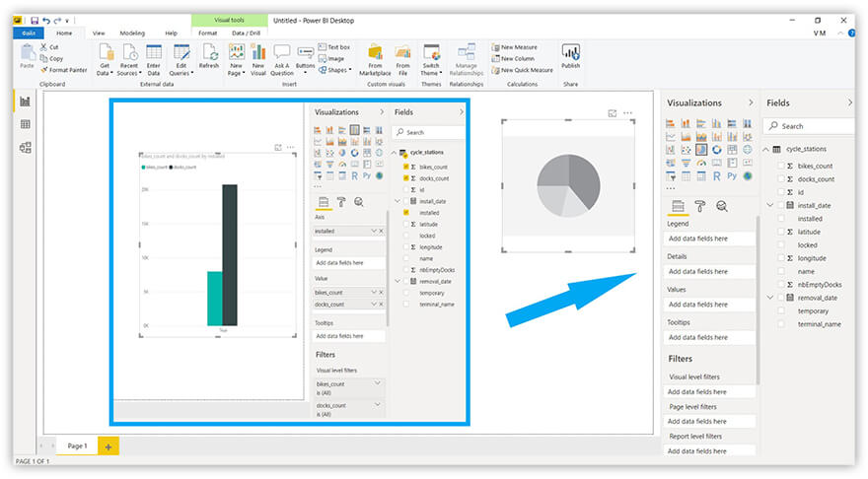Open From Marketplace custom visuals
868x479 pixels.
click(x=375, y=59)
